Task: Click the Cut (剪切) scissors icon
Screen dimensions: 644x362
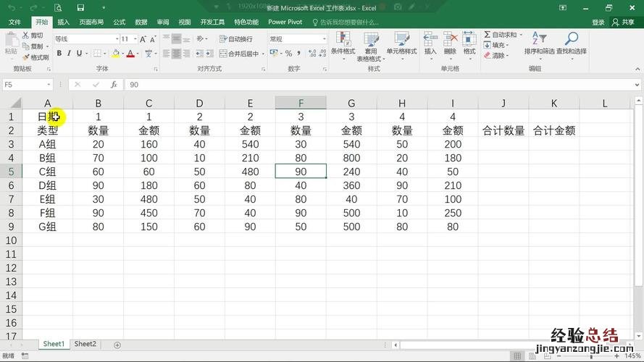Action: tap(25, 35)
